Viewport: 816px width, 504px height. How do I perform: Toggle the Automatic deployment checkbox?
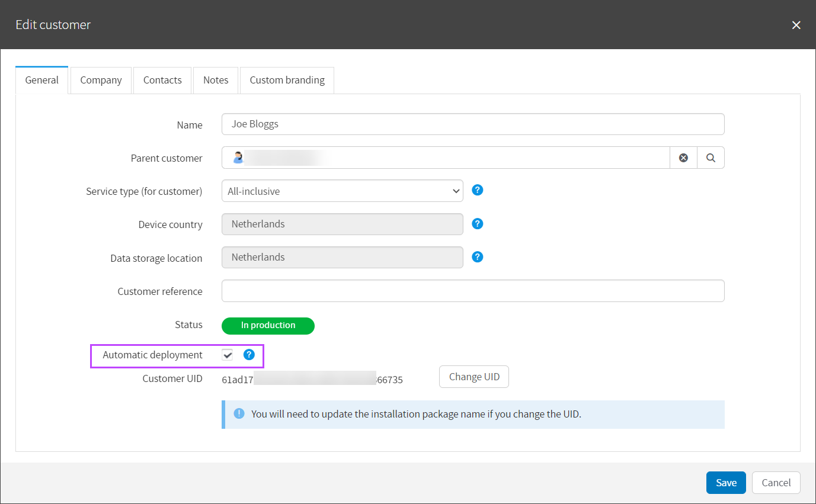pyautogui.click(x=228, y=355)
